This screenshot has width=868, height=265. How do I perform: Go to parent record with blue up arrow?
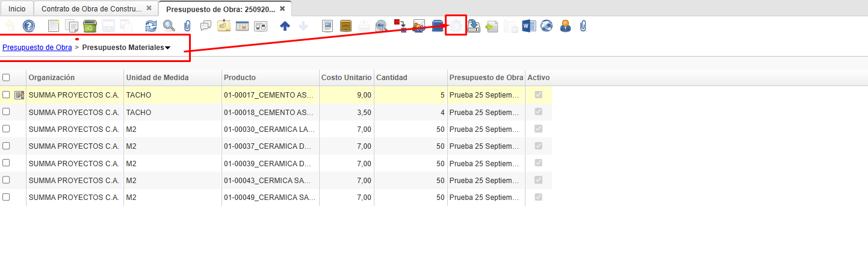tap(285, 26)
